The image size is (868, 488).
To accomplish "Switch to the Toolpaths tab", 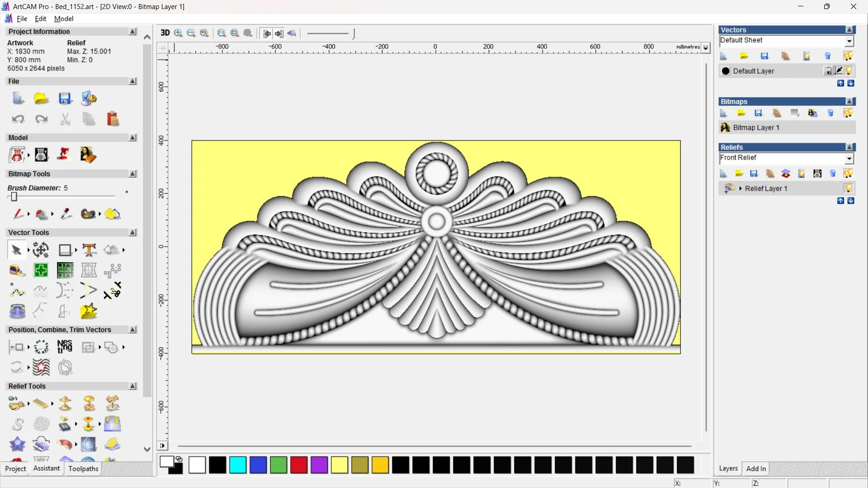I will pos(83,469).
